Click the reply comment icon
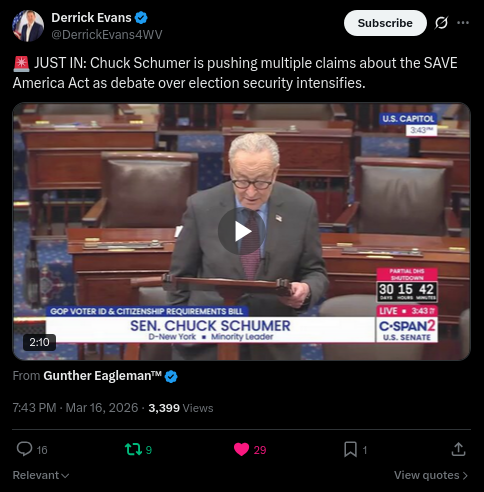This screenshot has height=492, width=484. 24,449
